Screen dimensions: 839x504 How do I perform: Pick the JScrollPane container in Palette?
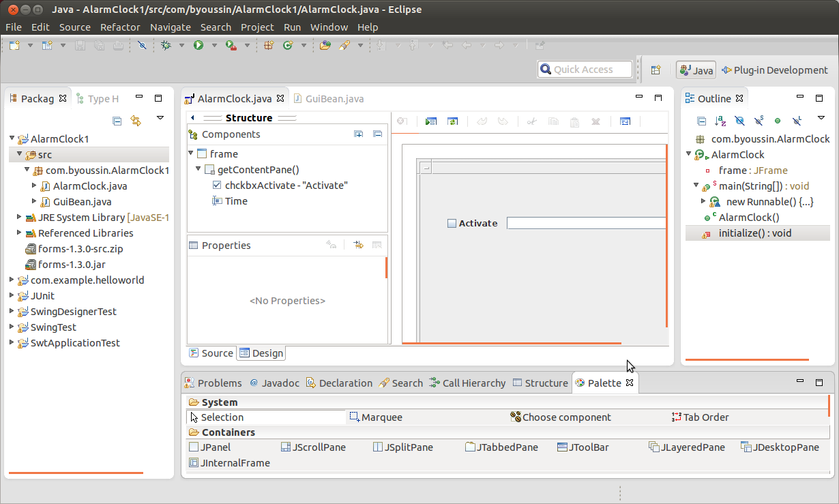coord(314,447)
